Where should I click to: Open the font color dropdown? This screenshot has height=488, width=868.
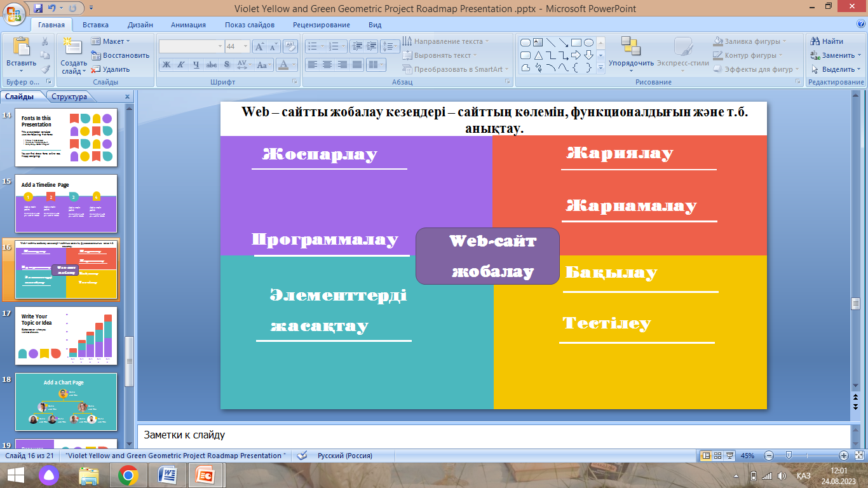click(x=294, y=64)
